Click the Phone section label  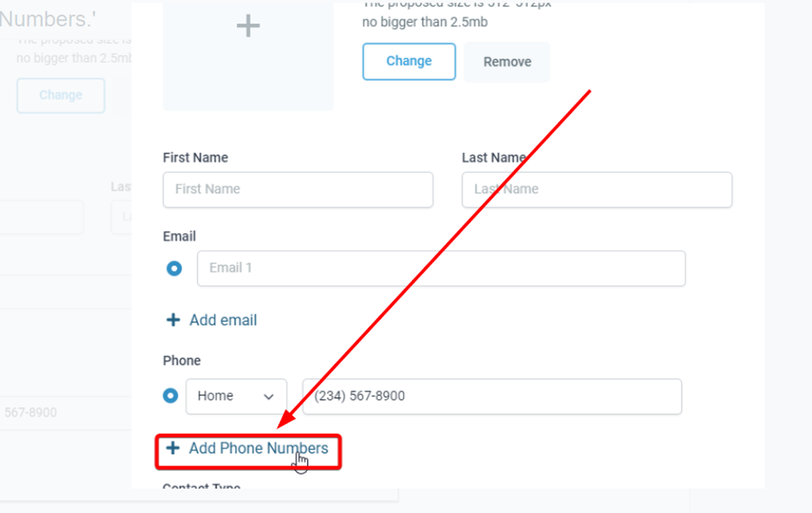(x=182, y=360)
